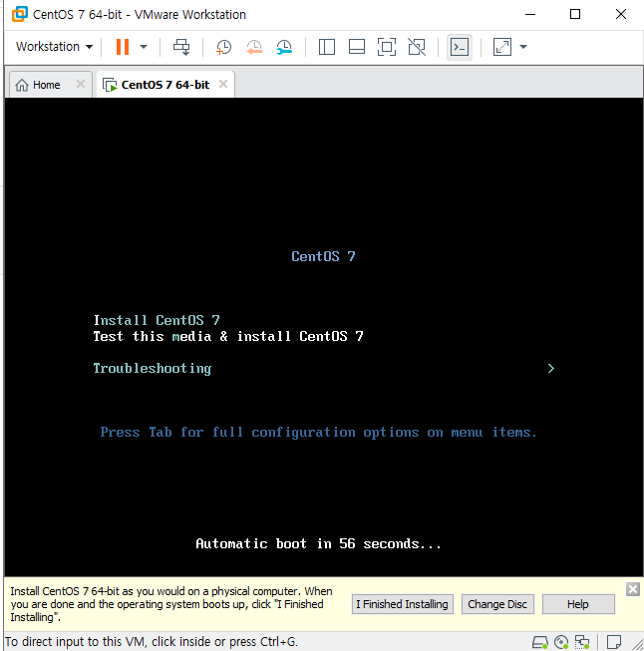This screenshot has width=644, height=651.
Task: Maximize the VMware Workstation window
Action: coord(575,14)
